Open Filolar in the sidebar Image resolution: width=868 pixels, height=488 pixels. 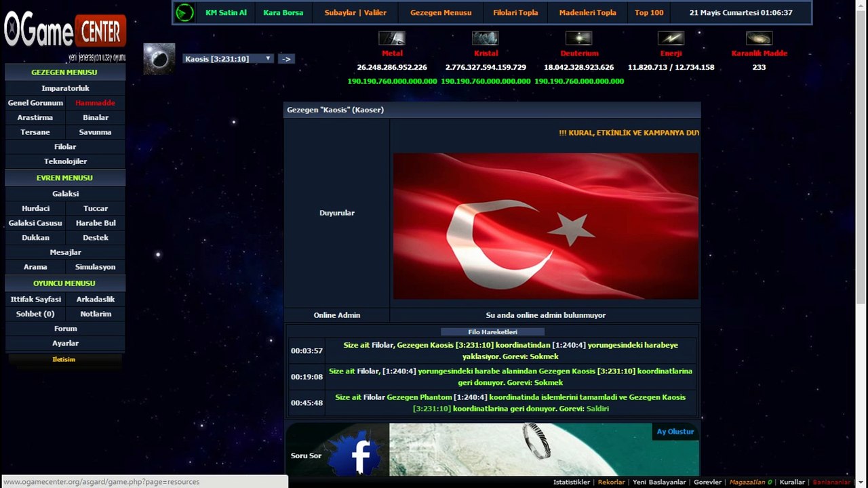tap(65, 147)
